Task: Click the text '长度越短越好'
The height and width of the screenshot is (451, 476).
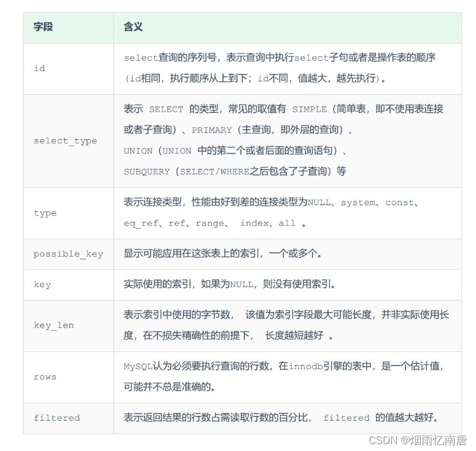Action: tap(294, 335)
